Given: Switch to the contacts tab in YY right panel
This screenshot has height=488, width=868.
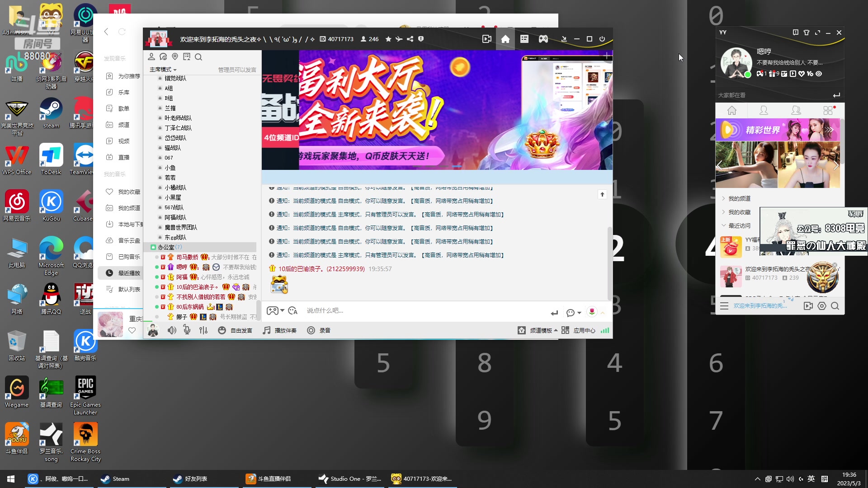Looking at the screenshot, I should tap(763, 110).
